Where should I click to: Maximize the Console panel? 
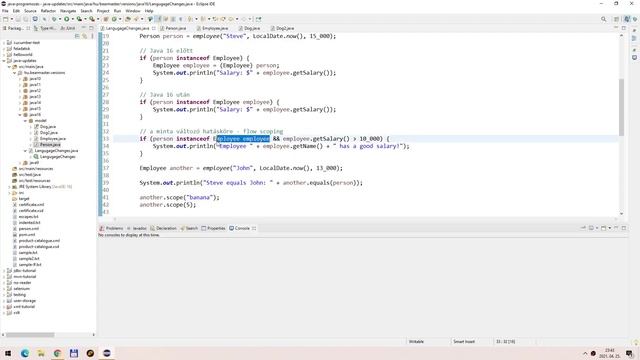point(624,228)
